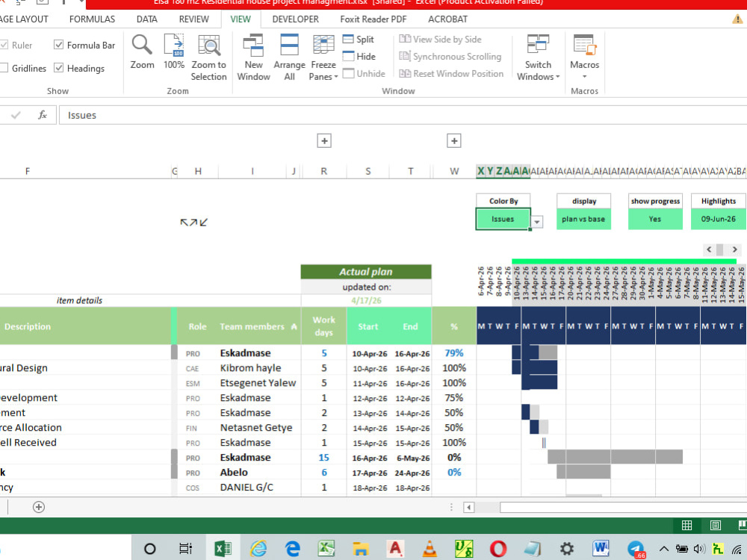Image resolution: width=747 pixels, height=560 pixels.
Task: Expand column group above column R
Action: 324,141
